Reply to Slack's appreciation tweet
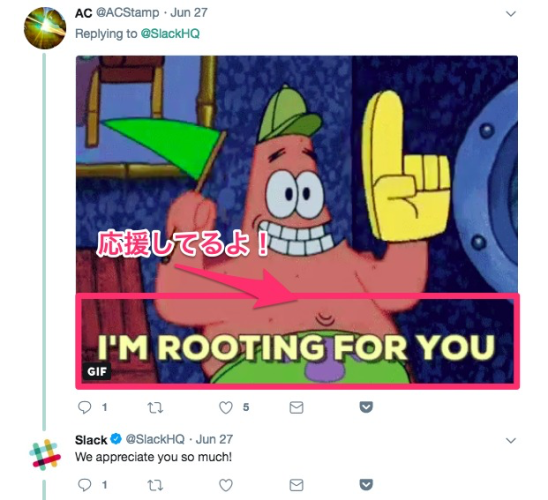The width and height of the screenshot is (548, 500). [84, 485]
